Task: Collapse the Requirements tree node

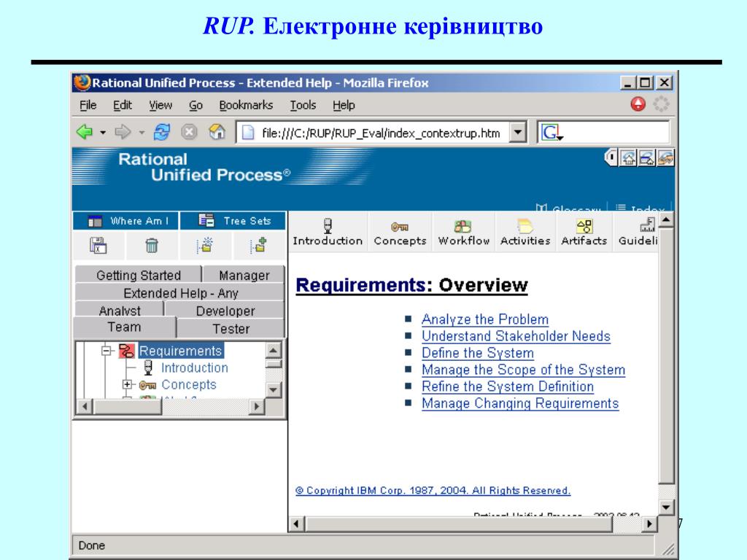Action: tap(107, 351)
